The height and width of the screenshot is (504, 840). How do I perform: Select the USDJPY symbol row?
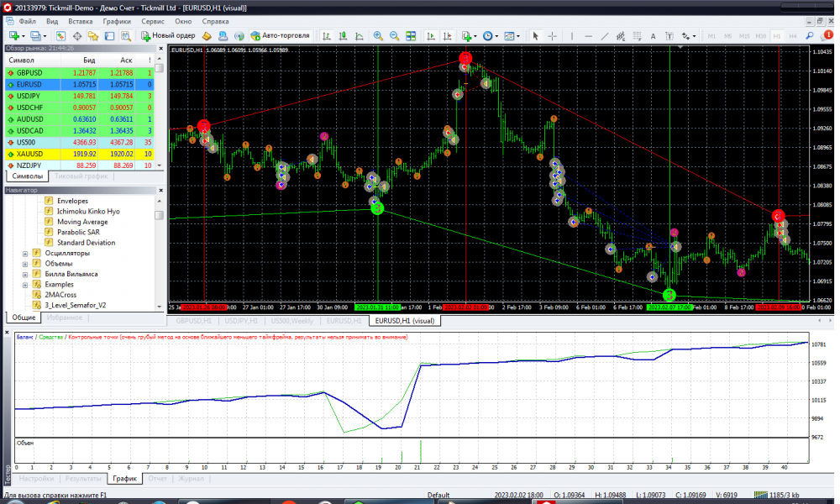point(80,97)
